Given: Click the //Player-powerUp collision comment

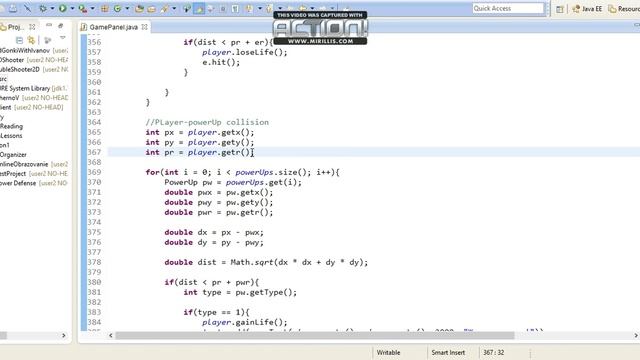Looking at the screenshot, I should click(207, 122).
